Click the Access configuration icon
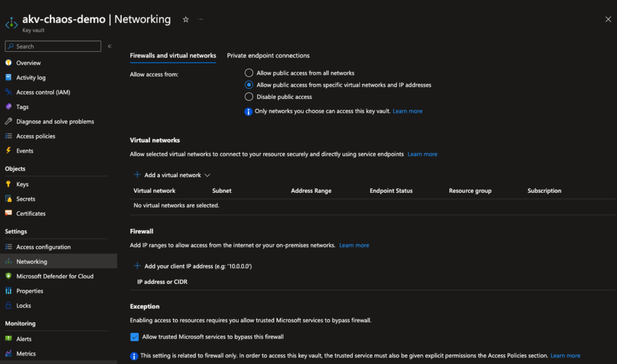This screenshot has width=617, height=364. coord(8,246)
